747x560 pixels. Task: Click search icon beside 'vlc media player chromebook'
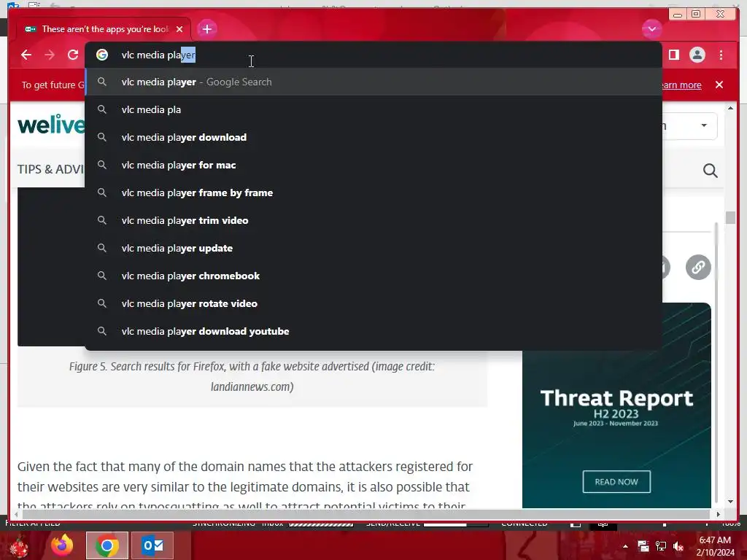coord(102,276)
